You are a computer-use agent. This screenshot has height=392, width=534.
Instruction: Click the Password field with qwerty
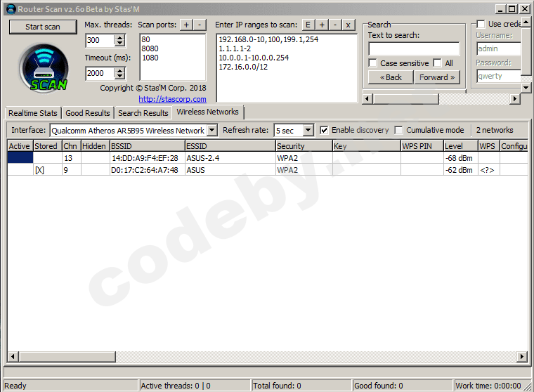(499, 77)
